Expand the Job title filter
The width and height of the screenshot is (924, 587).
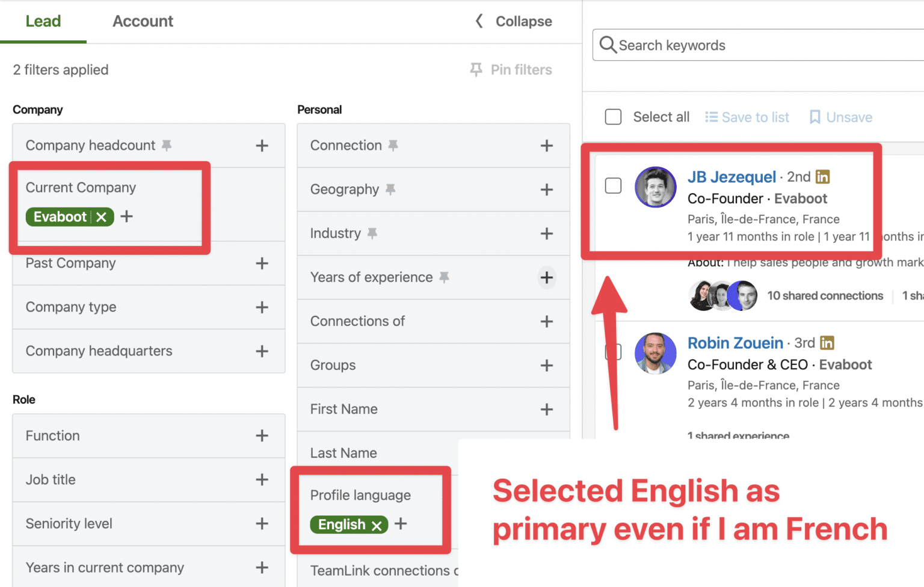click(262, 480)
